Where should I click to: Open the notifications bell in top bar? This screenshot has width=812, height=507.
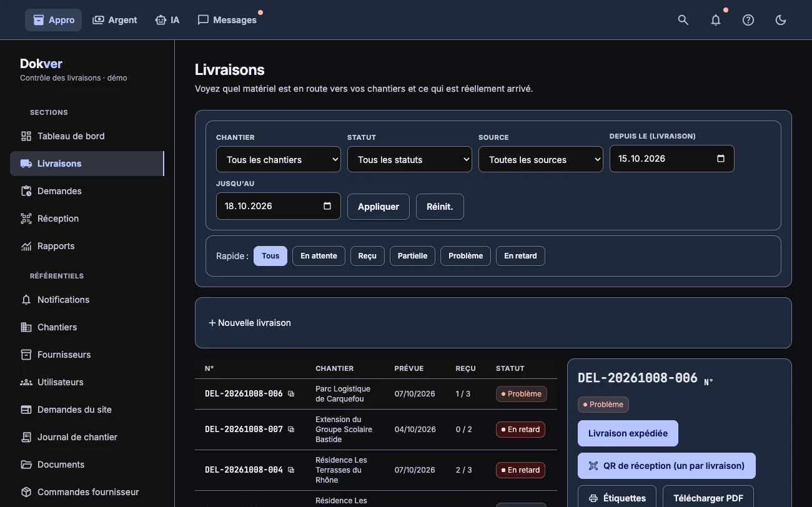coord(716,20)
